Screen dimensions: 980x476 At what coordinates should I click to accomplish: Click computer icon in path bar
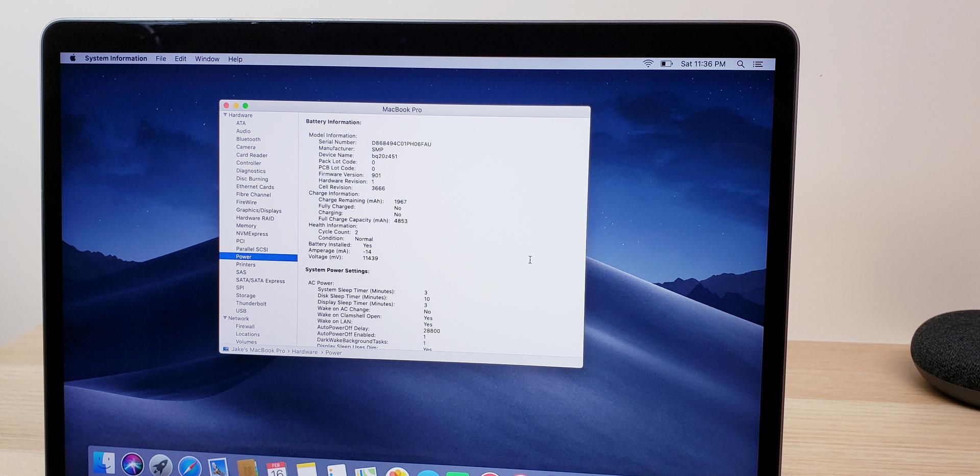tap(226, 349)
